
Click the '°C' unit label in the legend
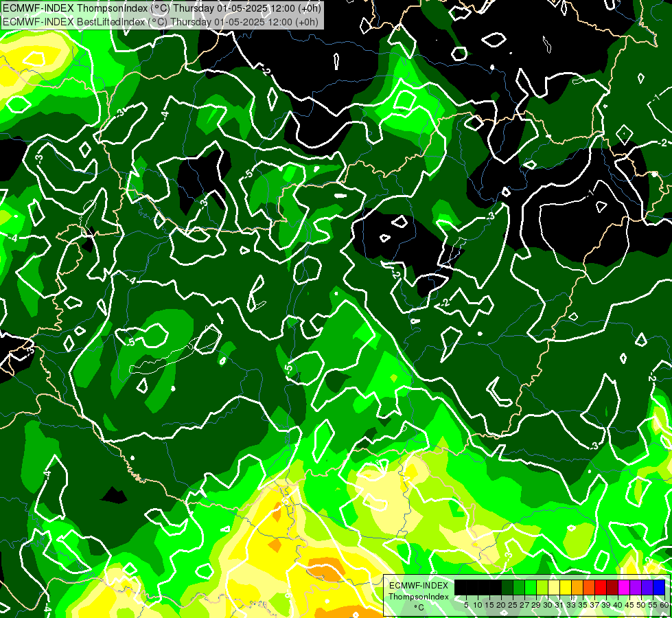click(x=419, y=608)
